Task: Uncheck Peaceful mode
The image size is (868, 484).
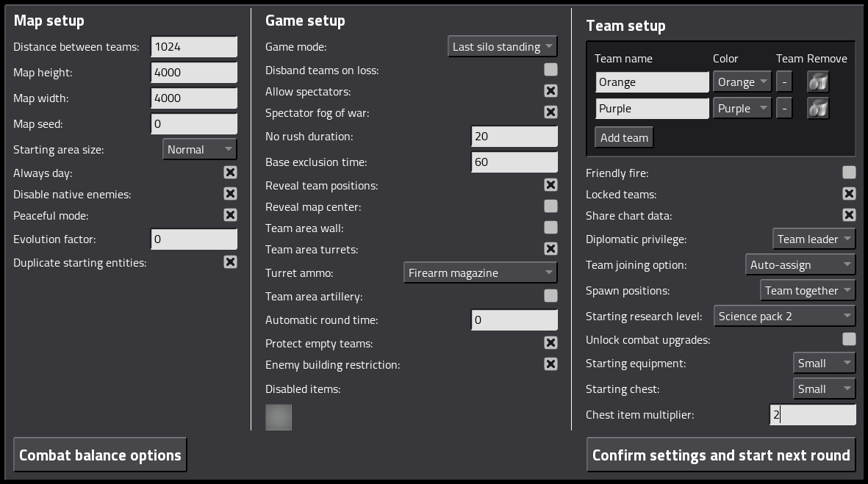Action: (x=230, y=215)
